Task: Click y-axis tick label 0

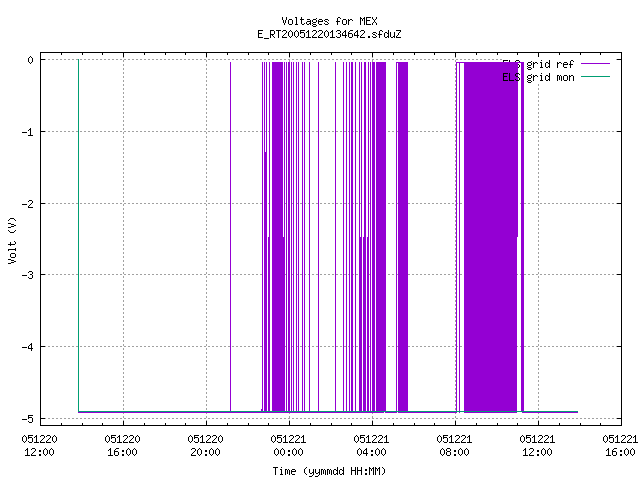Action: point(31,60)
